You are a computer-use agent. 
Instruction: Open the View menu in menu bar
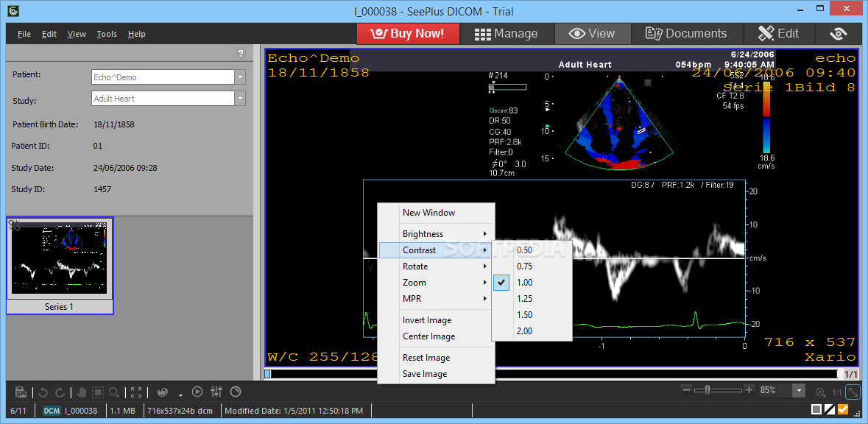[x=77, y=34]
